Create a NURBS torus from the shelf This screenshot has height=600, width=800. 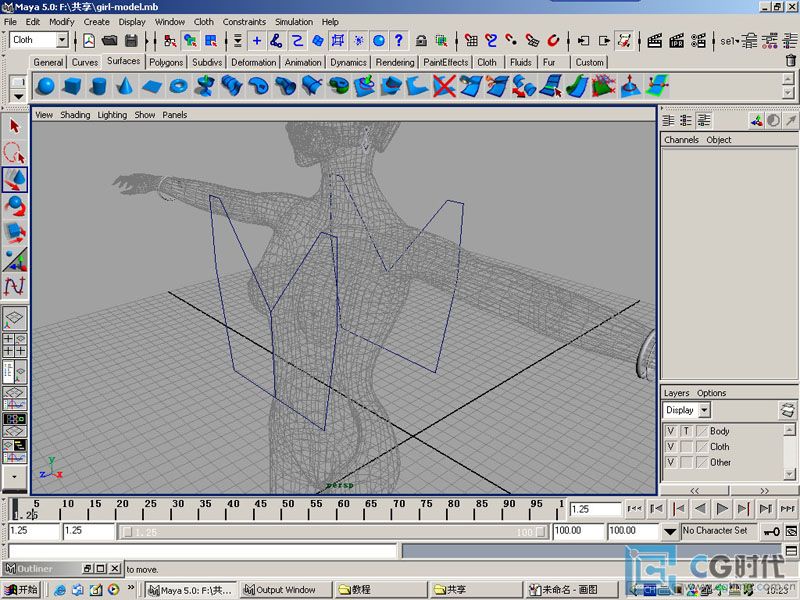(x=178, y=86)
